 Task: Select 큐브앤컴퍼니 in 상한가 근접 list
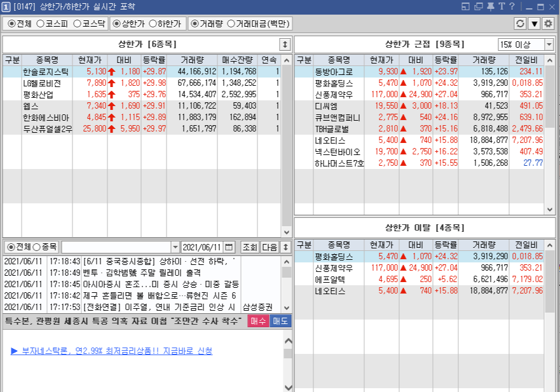(420, 118)
